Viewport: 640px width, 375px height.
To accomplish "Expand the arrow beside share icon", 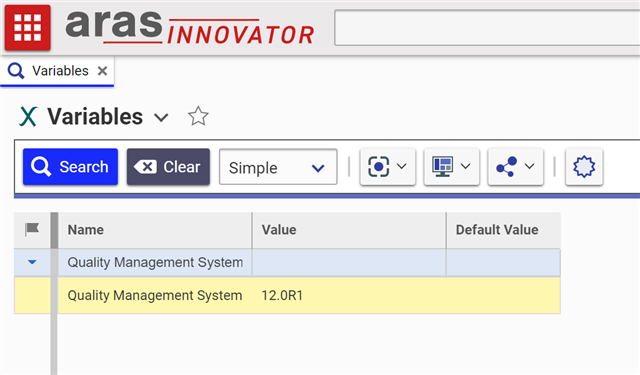I will point(529,166).
